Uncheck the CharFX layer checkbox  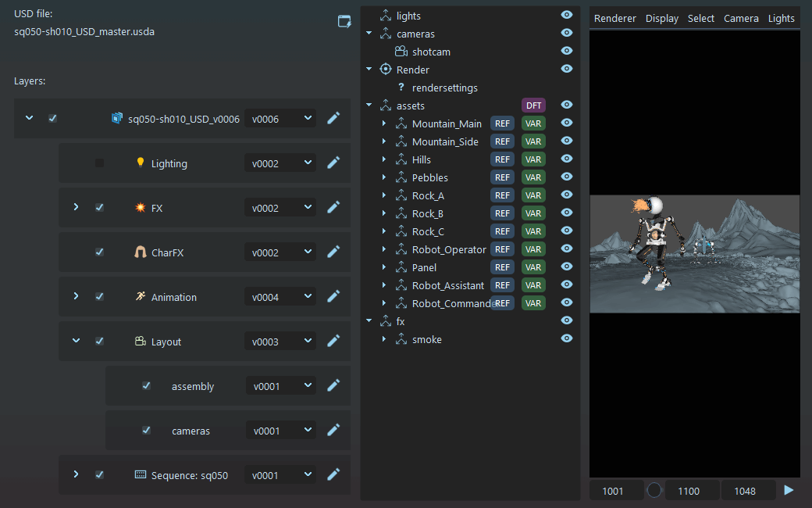[99, 252]
